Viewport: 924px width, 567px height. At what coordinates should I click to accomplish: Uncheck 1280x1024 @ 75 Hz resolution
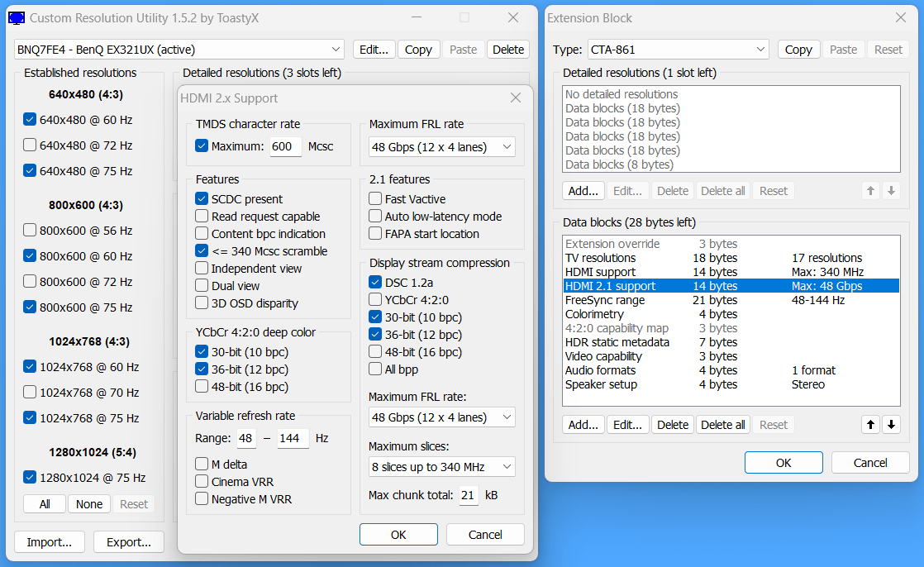30,478
